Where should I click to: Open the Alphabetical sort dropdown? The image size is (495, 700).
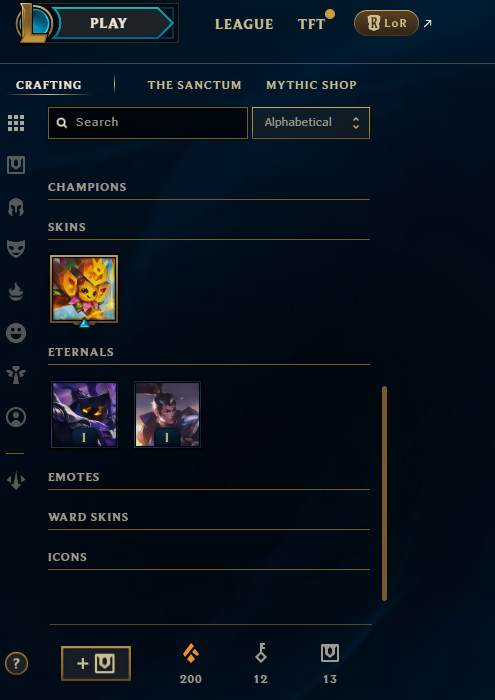pyautogui.click(x=311, y=123)
